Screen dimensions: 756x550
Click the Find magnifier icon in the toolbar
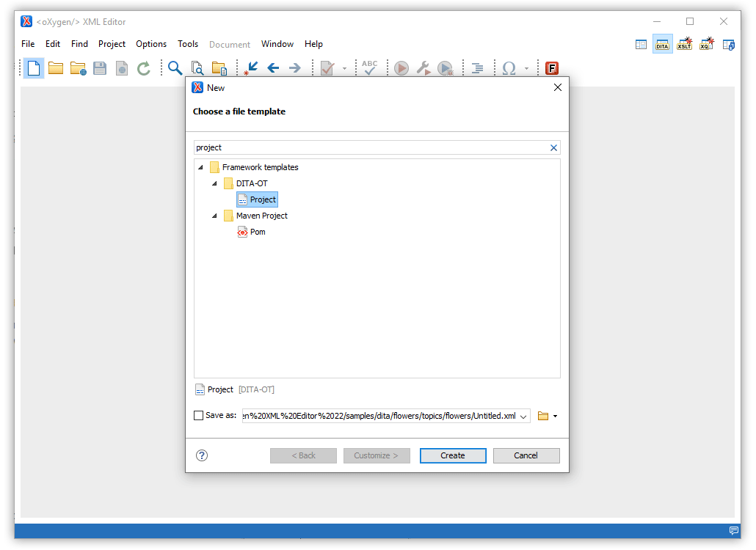click(x=175, y=68)
